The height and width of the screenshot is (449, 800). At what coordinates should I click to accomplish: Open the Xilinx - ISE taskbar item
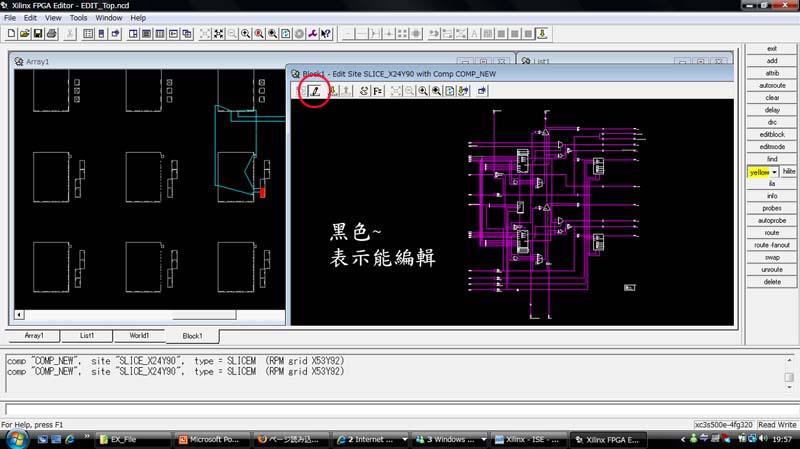click(528, 439)
